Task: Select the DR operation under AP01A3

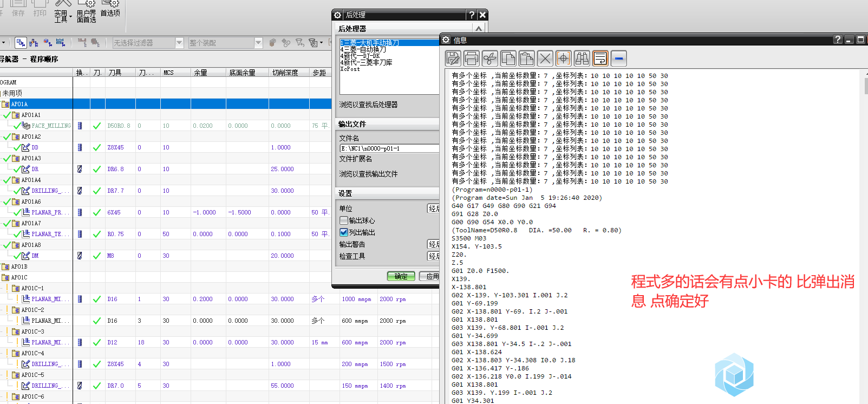Action: 35,169
